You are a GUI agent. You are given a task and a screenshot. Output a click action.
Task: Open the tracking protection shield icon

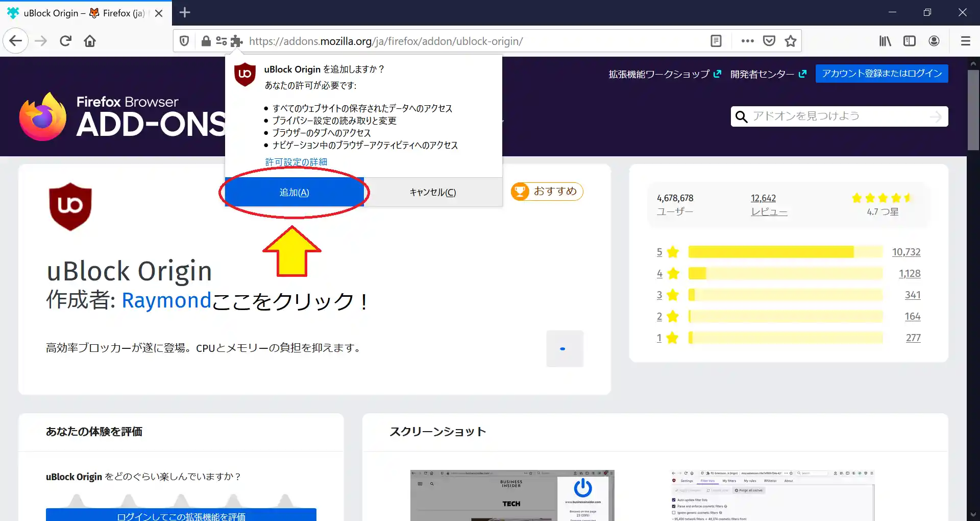185,41
